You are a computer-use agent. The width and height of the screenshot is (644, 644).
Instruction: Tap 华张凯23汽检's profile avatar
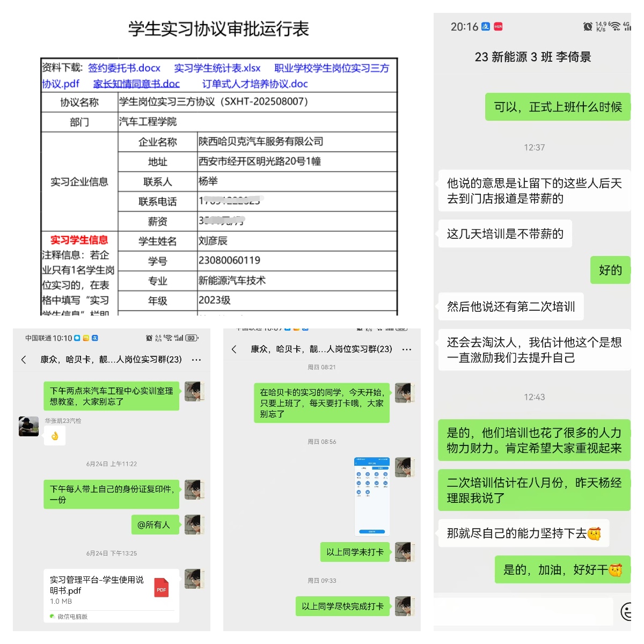click(28, 427)
